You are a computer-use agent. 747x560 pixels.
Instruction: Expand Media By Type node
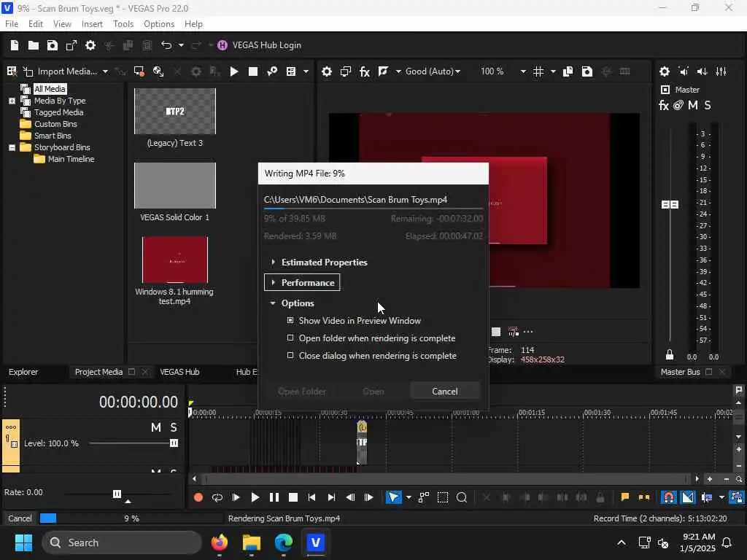click(12, 101)
